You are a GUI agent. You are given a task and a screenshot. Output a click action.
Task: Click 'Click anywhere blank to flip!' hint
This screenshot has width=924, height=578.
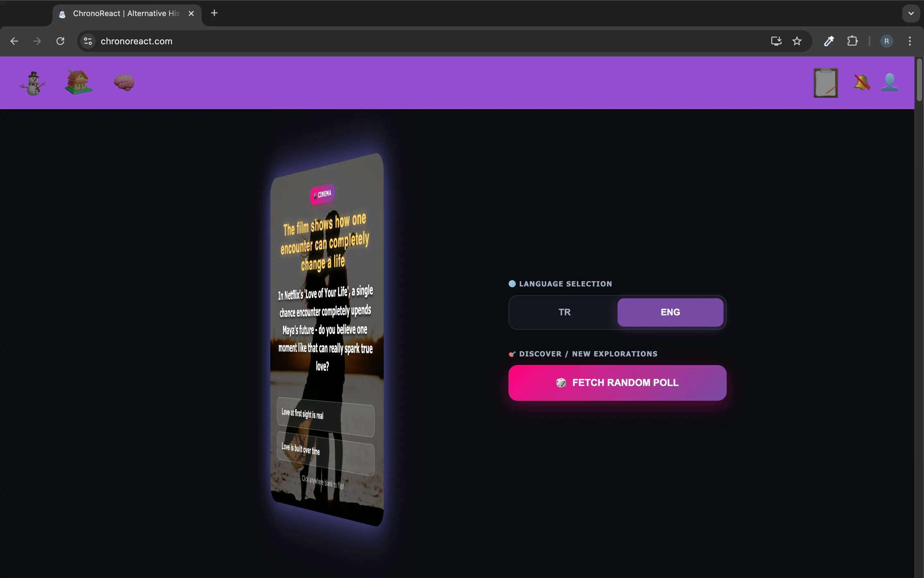coord(323,482)
